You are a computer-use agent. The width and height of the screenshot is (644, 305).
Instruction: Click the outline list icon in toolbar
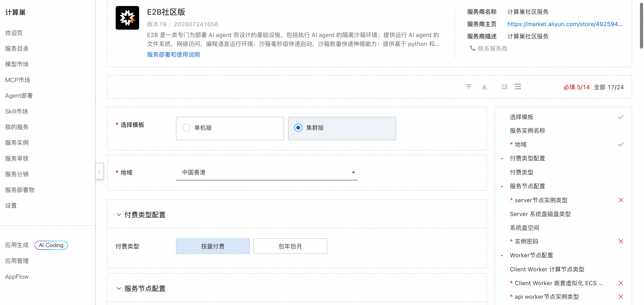point(518,87)
